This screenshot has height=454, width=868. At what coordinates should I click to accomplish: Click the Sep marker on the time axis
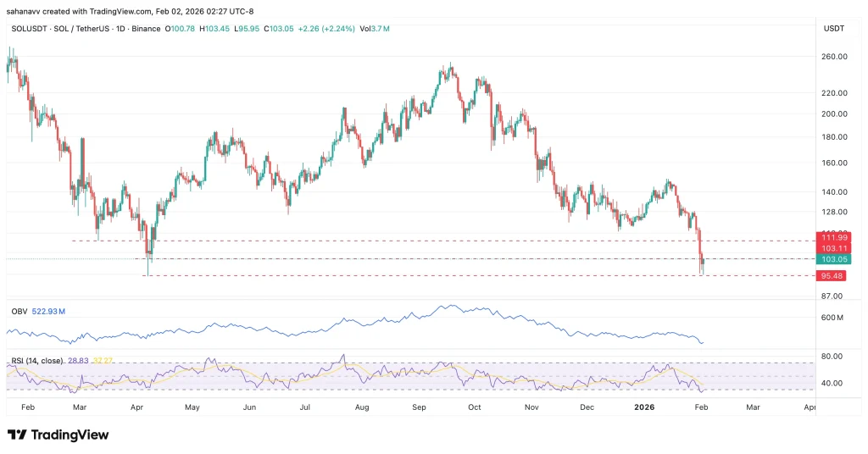click(420, 407)
